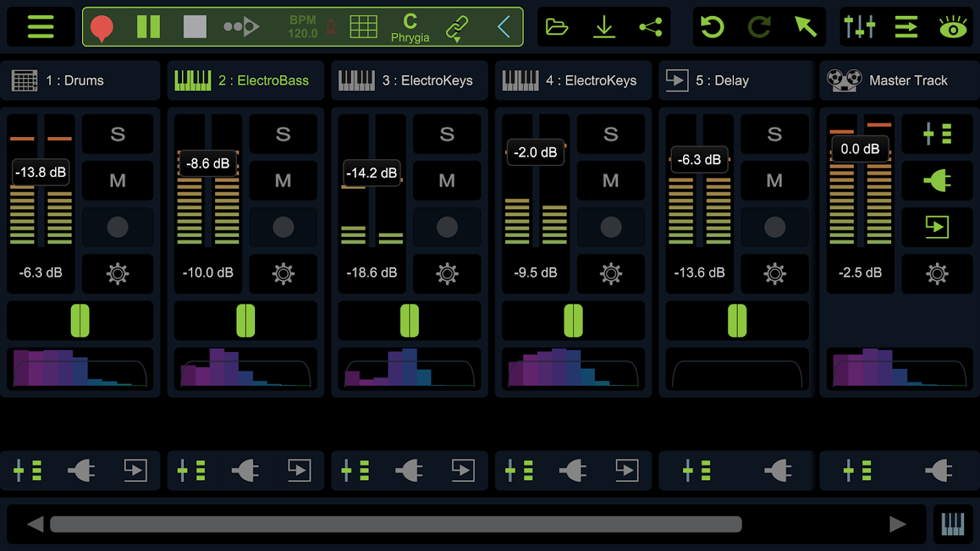Click the horizontal scrollbar right arrow

coord(897,525)
